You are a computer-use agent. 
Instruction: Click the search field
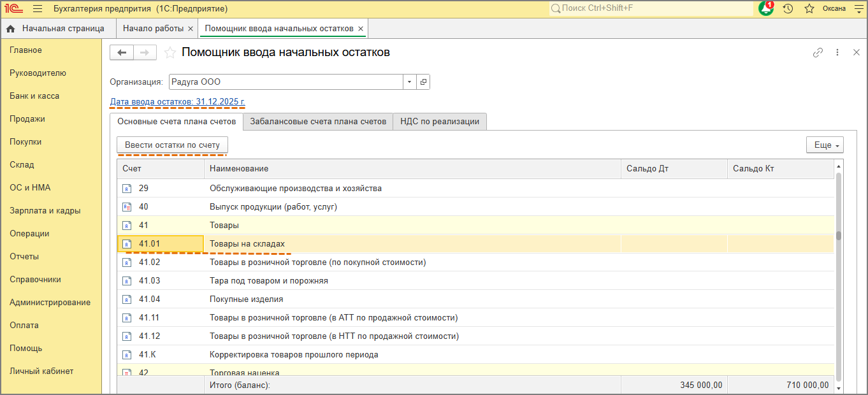coord(650,9)
